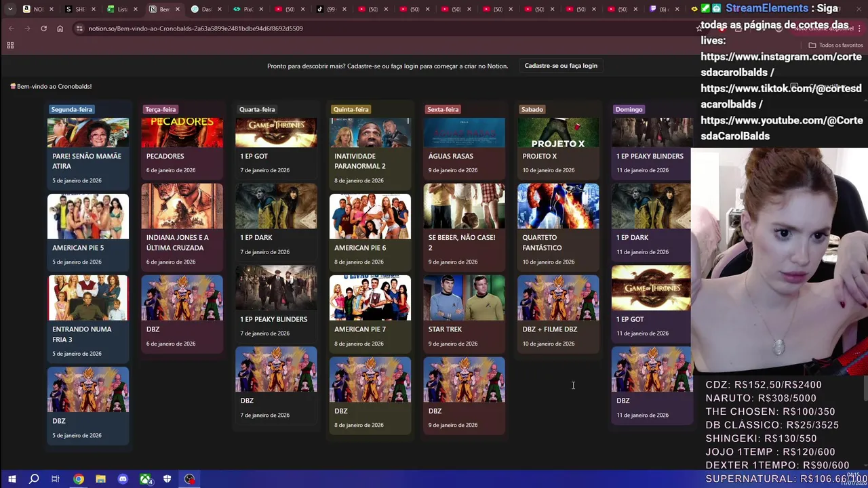
Task: Switch to the TikTok browser tab
Action: pos(328,9)
